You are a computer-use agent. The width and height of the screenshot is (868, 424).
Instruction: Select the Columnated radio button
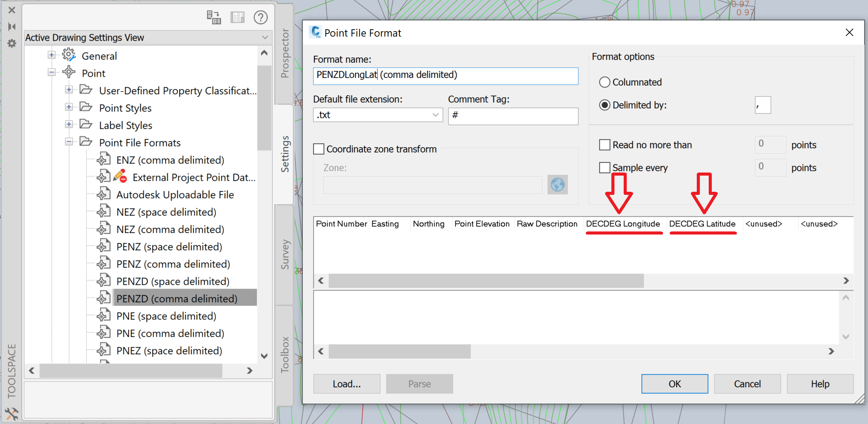tap(605, 82)
